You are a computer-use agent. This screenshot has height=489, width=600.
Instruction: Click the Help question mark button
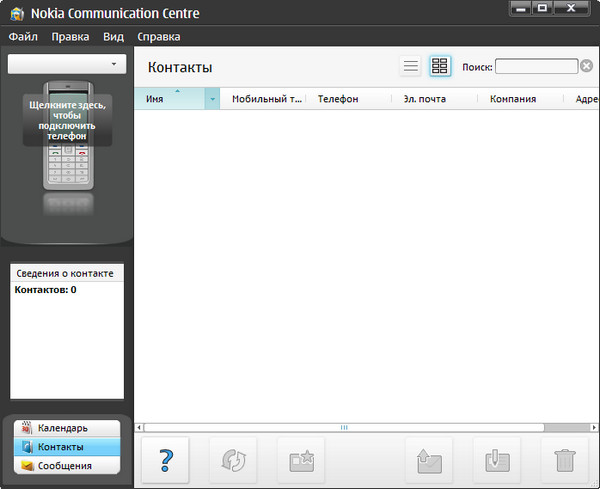(165, 460)
